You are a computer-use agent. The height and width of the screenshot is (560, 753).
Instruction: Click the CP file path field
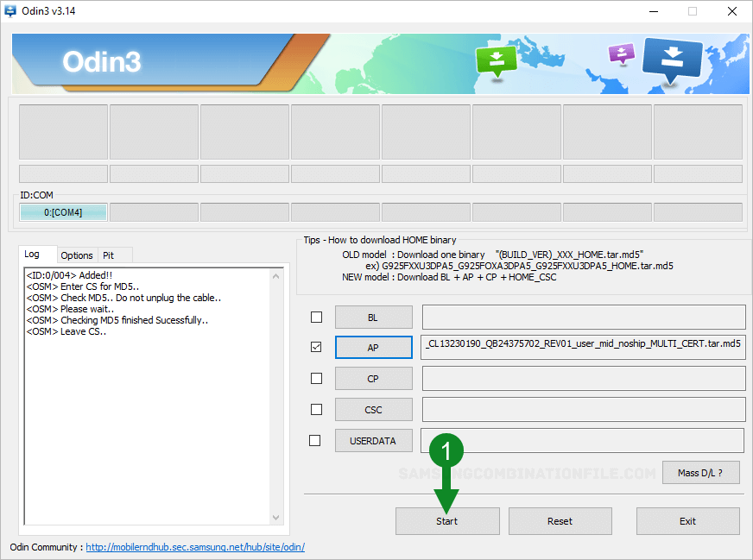[x=584, y=379]
